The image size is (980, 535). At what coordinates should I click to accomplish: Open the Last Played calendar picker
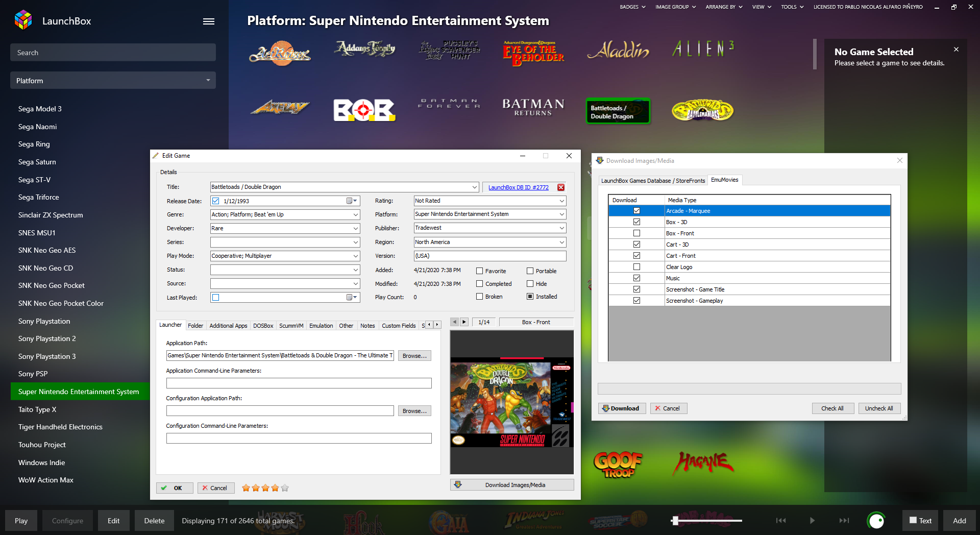(x=352, y=298)
